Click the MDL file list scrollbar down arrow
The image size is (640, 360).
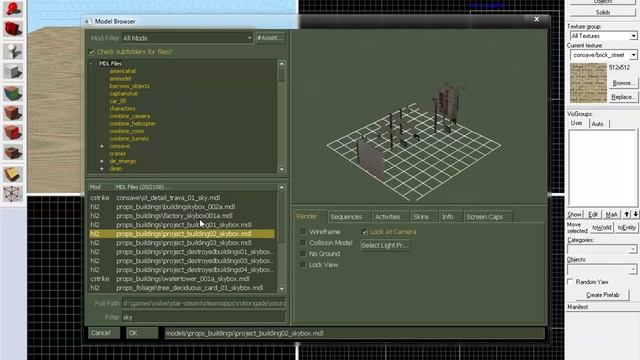pyautogui.click(x=282, y=289)
